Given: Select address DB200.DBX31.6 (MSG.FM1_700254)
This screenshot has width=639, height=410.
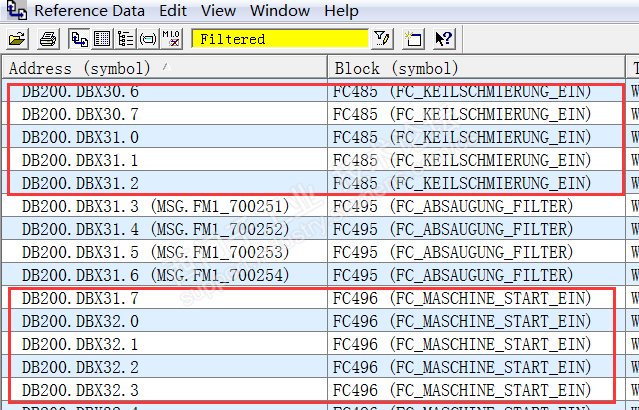Looking at the screenshot, I should tap(155, 275).
